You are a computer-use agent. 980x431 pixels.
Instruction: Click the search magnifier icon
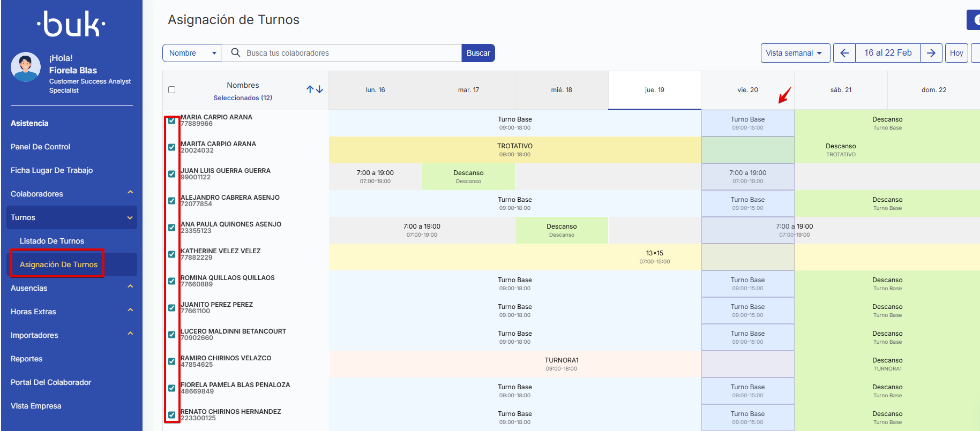[x=235, y=53]
